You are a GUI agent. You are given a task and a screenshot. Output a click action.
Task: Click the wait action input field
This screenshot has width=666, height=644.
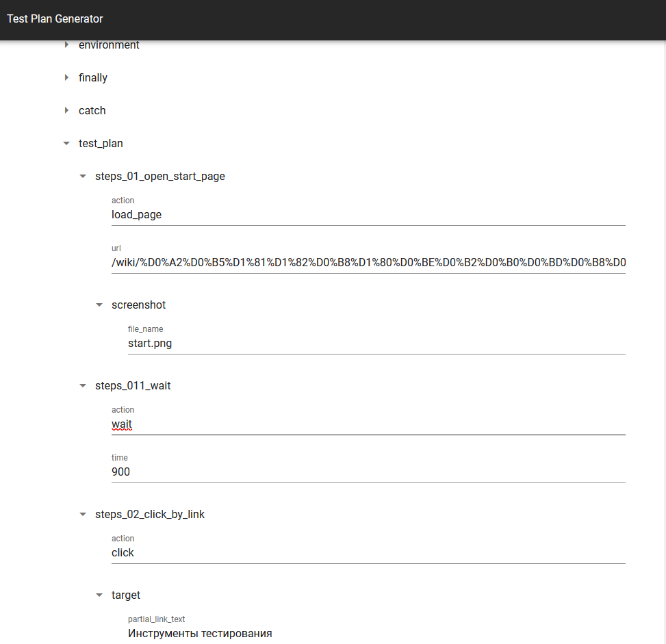coord(368,424)
